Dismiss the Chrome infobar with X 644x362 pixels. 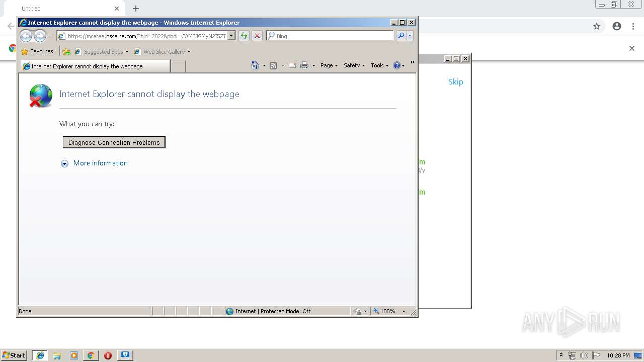click(632, 48)
